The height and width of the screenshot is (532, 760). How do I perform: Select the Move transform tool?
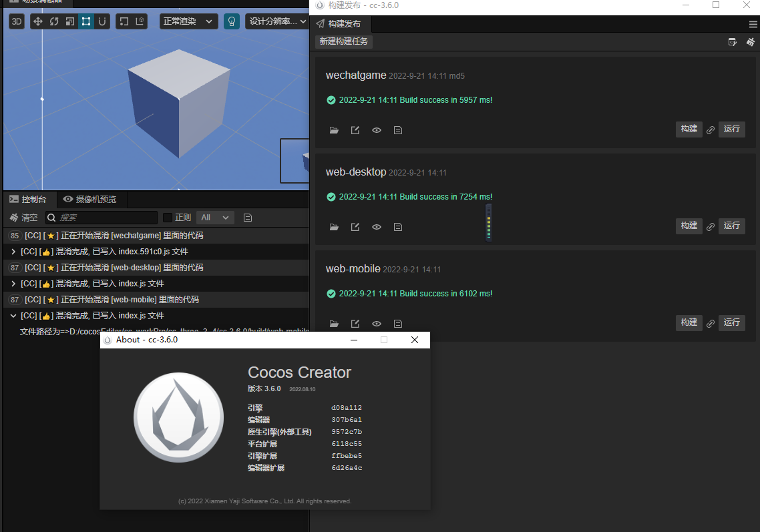(x=37, y=21)
